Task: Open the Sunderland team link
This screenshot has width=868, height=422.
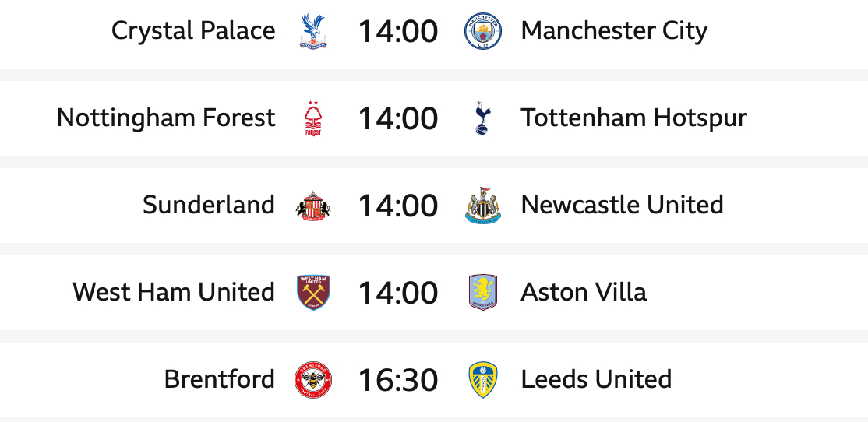Action: [209, 206]
